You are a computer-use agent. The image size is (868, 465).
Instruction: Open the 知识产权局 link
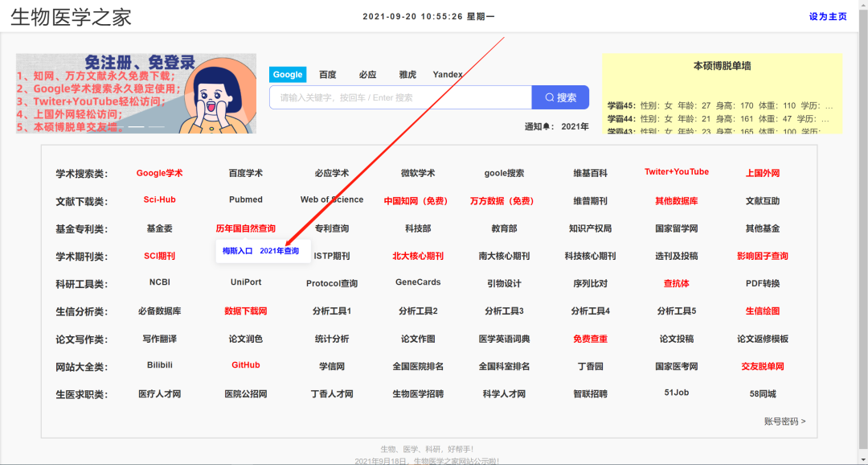pos(590,228)
